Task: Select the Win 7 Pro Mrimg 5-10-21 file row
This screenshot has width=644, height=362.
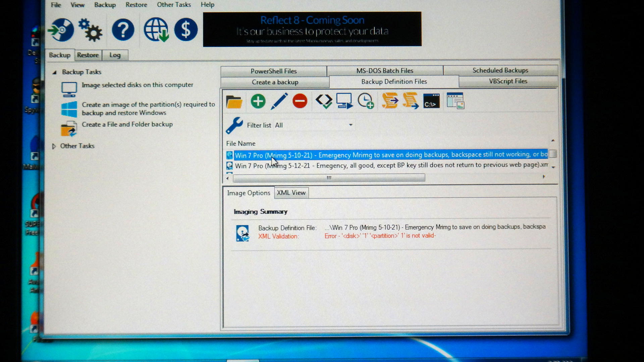Action: tap(387, 155)
